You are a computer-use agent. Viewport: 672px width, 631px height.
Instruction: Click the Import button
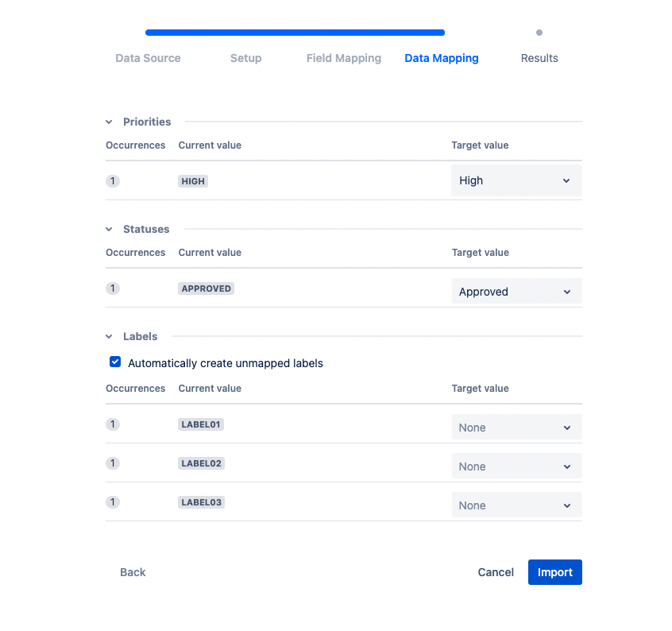coord(554,572)
